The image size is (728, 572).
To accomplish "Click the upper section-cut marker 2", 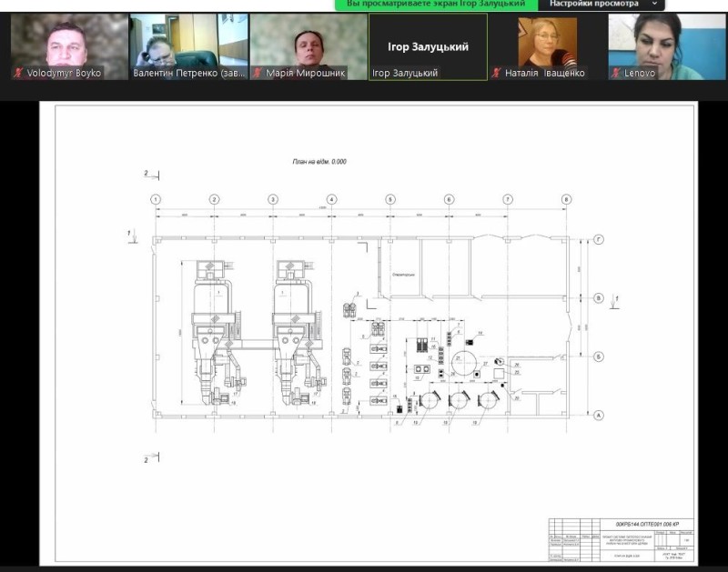I will click(x=146, y=173).
